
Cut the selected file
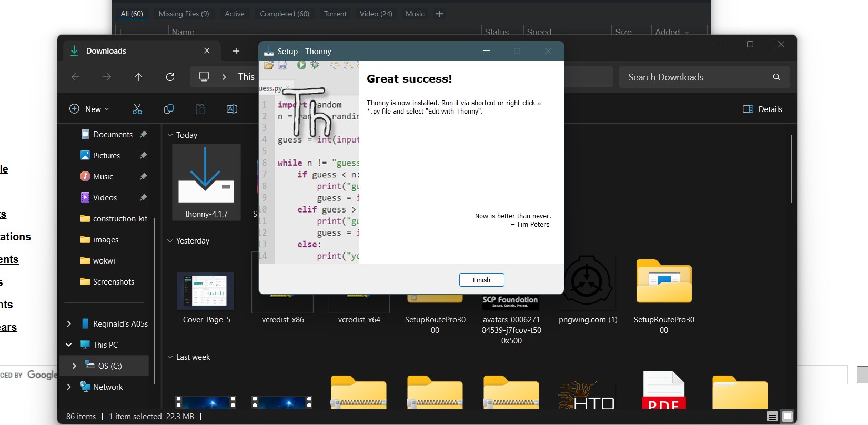137,109
